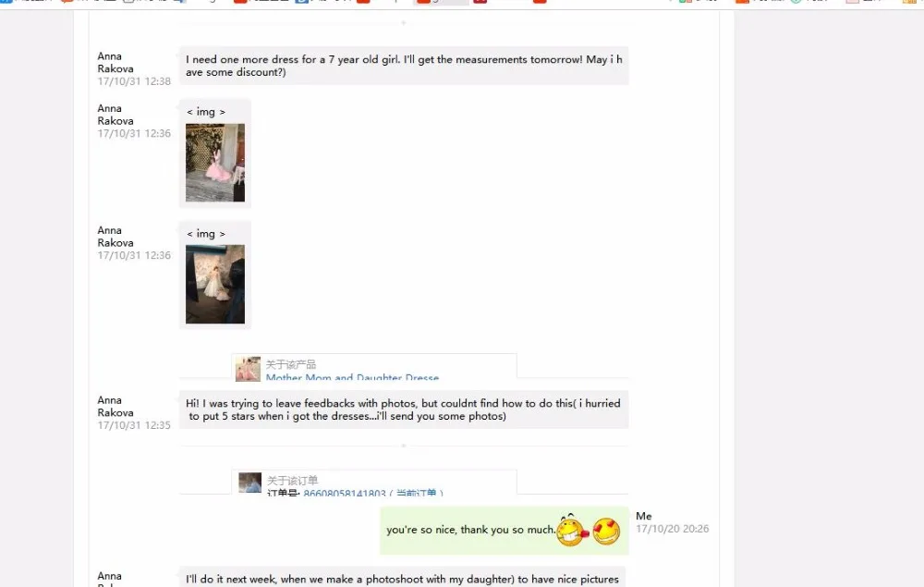Click the grinning emoji holding a rose

pos(572,530)
